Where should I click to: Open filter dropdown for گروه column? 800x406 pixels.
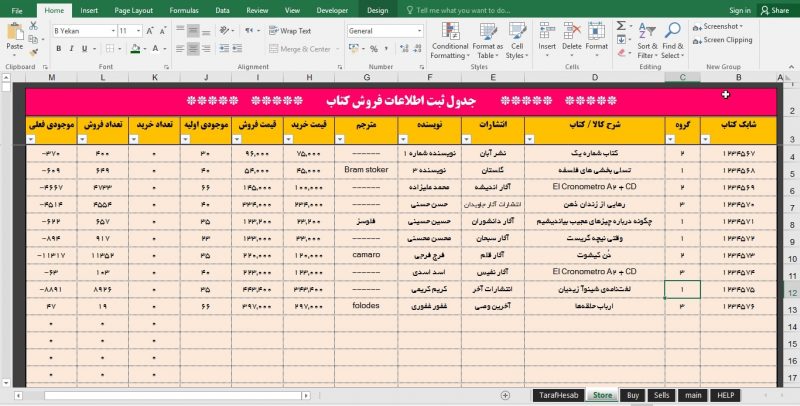point(670,139)
